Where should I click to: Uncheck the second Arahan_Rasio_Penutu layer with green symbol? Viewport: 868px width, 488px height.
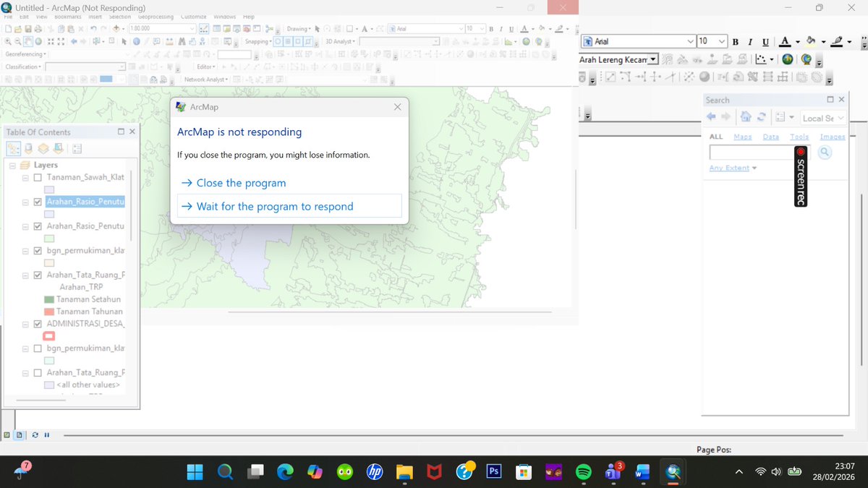point(38,226)
